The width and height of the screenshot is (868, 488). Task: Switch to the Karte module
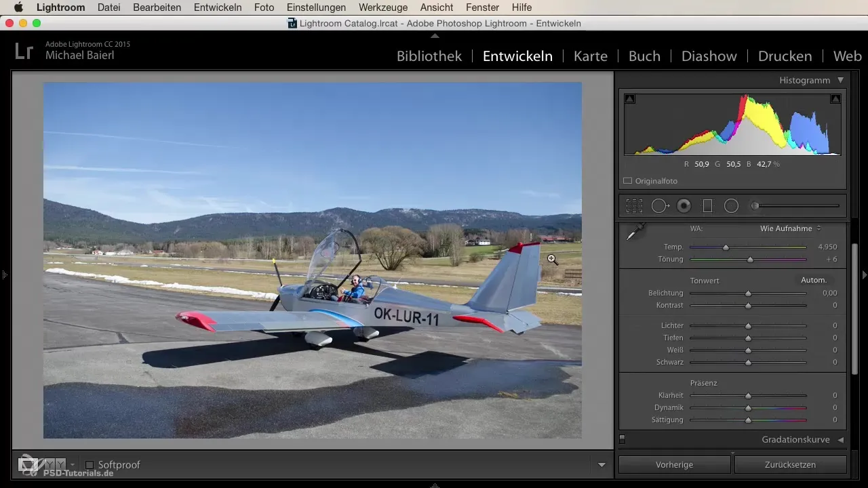(x=591, y=56)
